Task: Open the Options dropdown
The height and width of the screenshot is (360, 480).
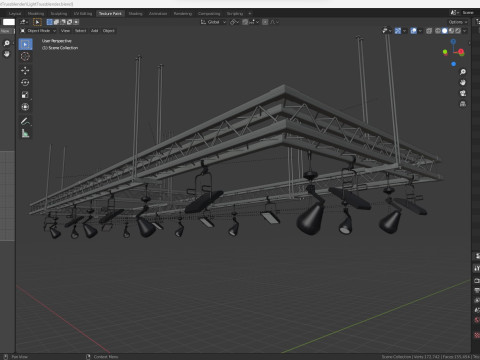Action: (458, 22)
